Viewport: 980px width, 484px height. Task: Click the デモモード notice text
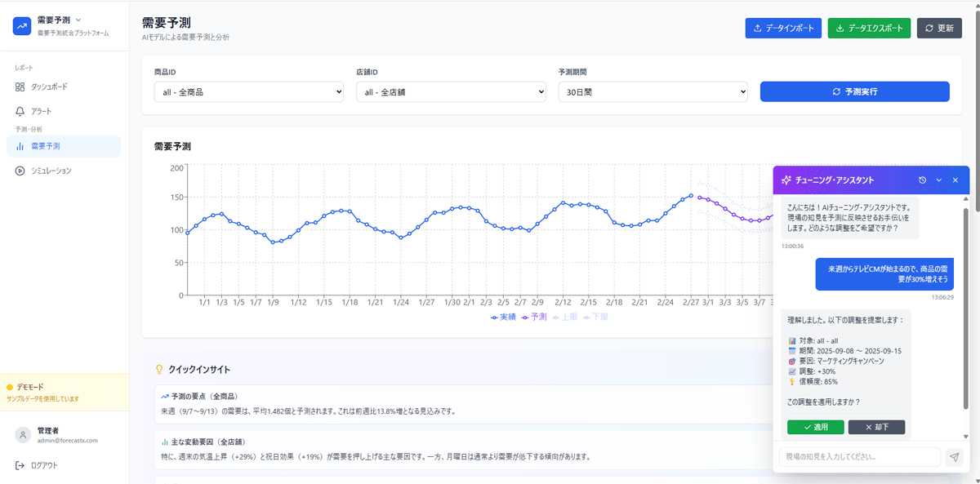click(30, 387)
